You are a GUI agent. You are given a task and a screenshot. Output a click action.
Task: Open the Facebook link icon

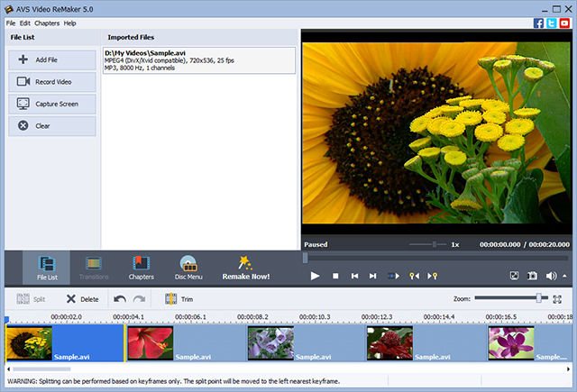tap(538, 23)
